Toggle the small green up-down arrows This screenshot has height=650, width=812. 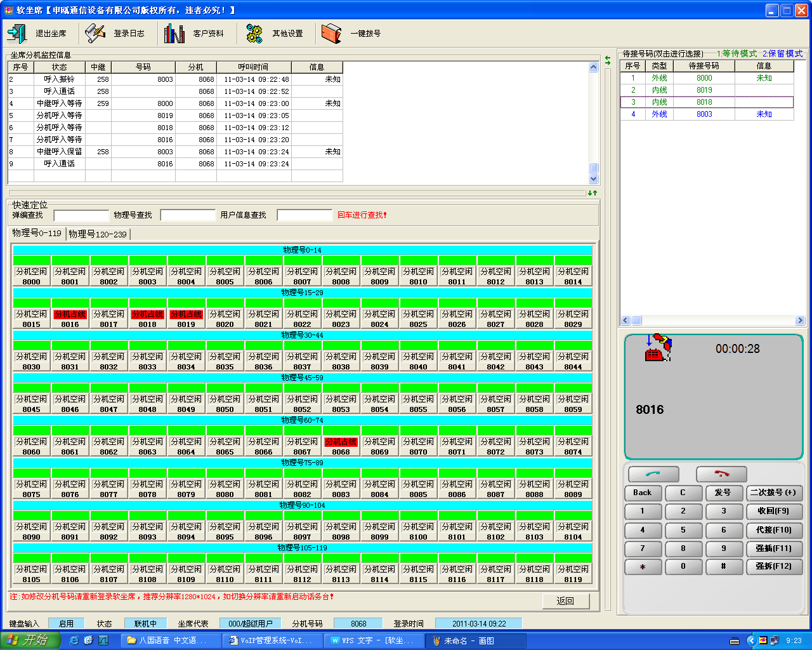tap(593, 193)
